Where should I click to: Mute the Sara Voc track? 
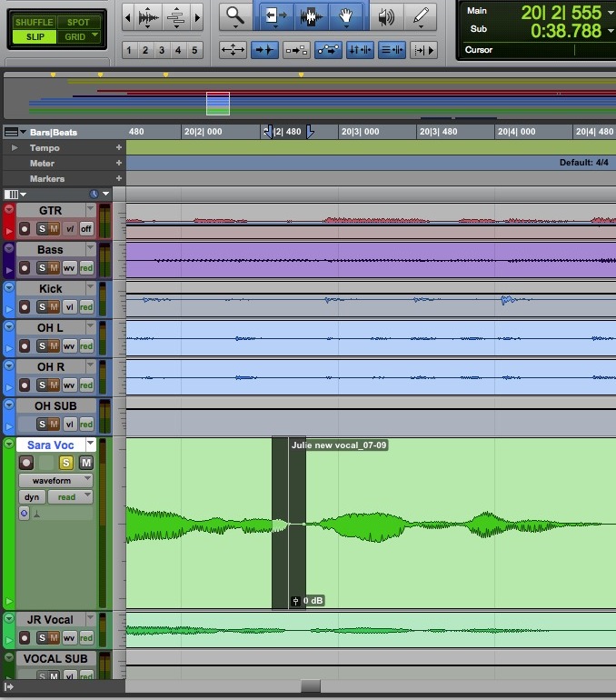(85, 463)
